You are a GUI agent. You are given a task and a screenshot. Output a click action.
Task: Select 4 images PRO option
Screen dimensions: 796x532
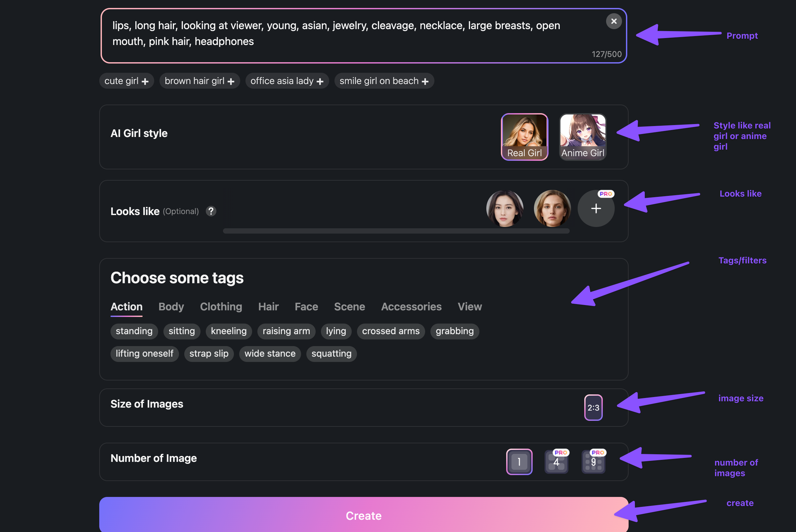coord(556,462)
